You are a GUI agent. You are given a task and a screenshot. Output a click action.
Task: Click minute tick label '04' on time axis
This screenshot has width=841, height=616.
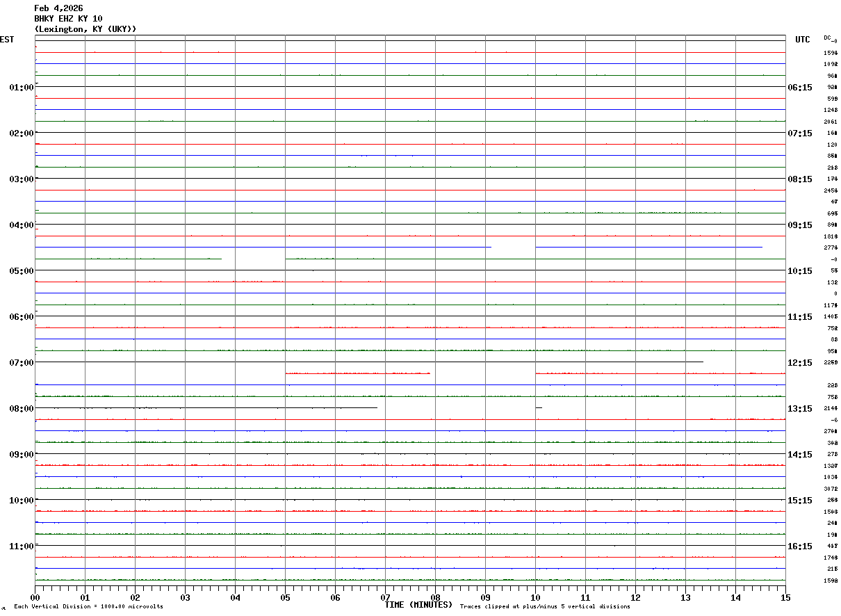(x=235, y=597)
